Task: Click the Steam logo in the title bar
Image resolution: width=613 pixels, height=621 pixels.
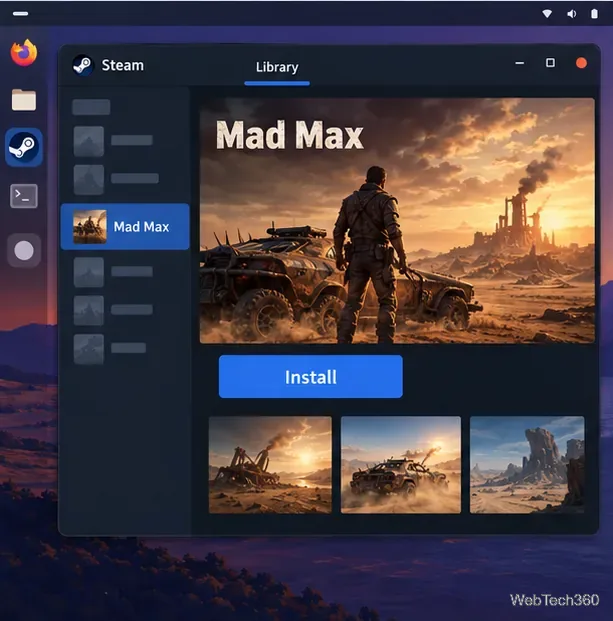Action: (x=83, y=65)
